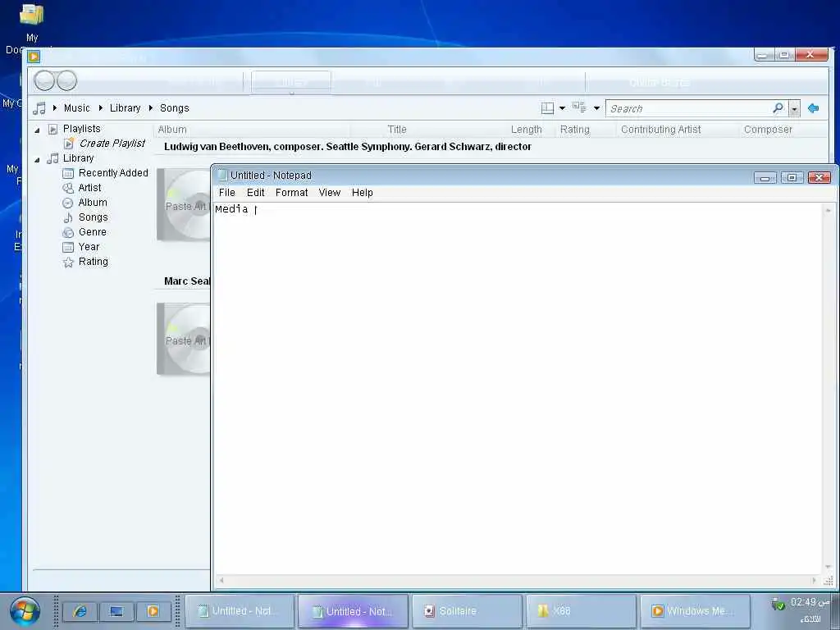This screenshot has height=630, width=840.
Task: Switch to first Untitled - Notepad taskbar button
Action: point(240,610)
